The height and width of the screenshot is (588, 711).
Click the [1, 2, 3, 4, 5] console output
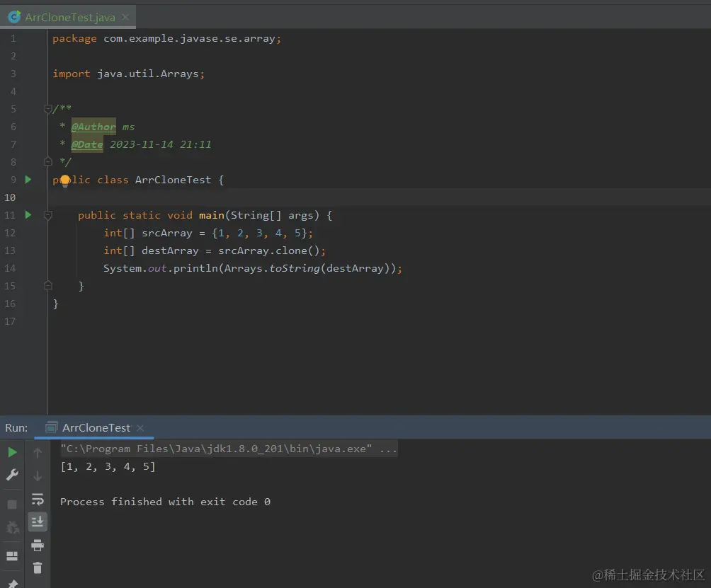(108, 466)
